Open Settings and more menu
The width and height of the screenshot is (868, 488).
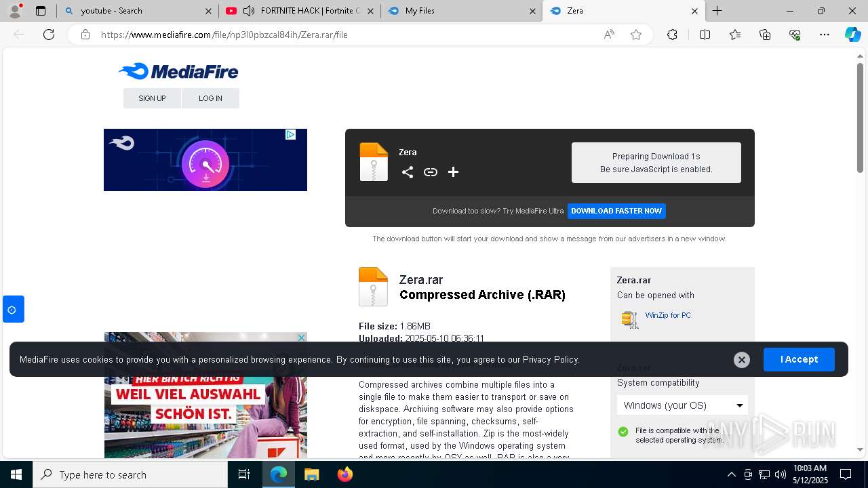tap(825, 35)
